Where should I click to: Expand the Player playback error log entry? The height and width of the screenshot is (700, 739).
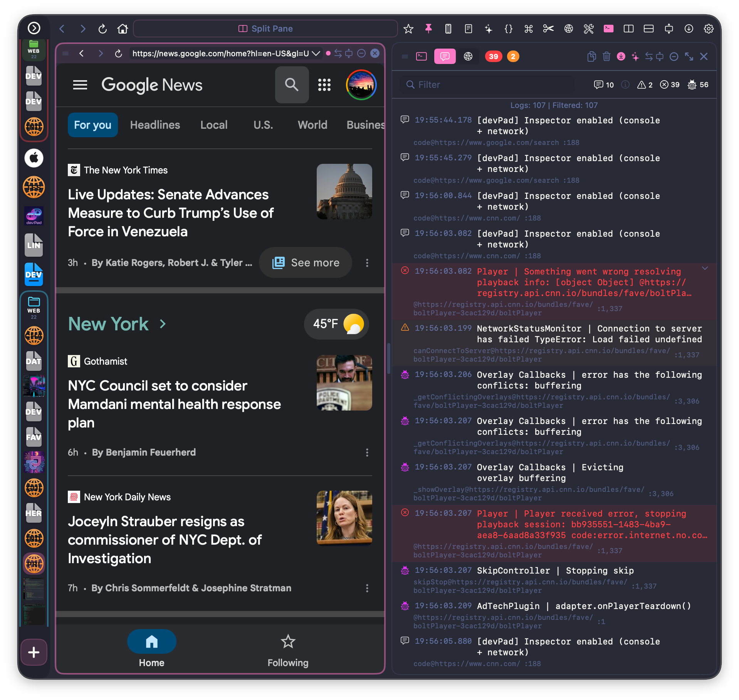[705, 268]
